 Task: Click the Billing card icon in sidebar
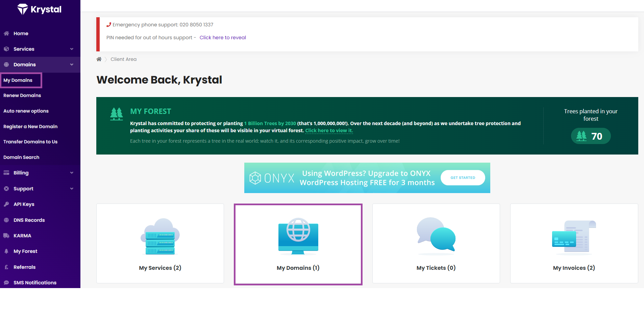coord(6,173)
